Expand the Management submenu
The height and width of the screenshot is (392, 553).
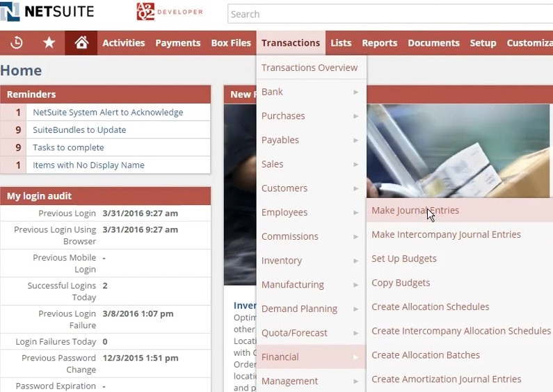[312, 381]
